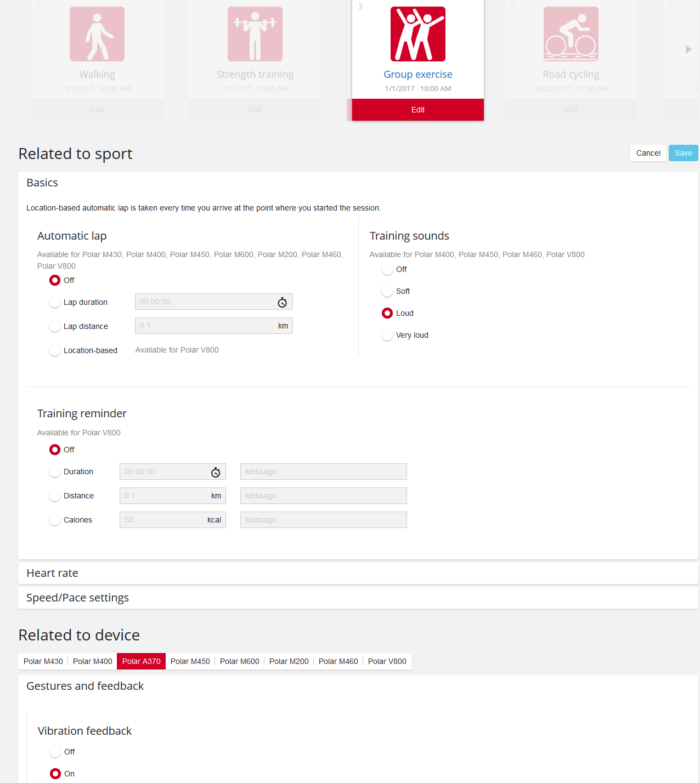Set Training sounds to Very loud
700x783 pixels.
[x=387, y=335]
